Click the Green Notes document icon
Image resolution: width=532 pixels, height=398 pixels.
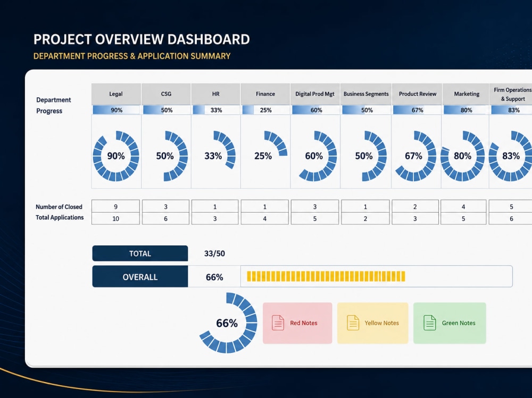pos(429,323)
